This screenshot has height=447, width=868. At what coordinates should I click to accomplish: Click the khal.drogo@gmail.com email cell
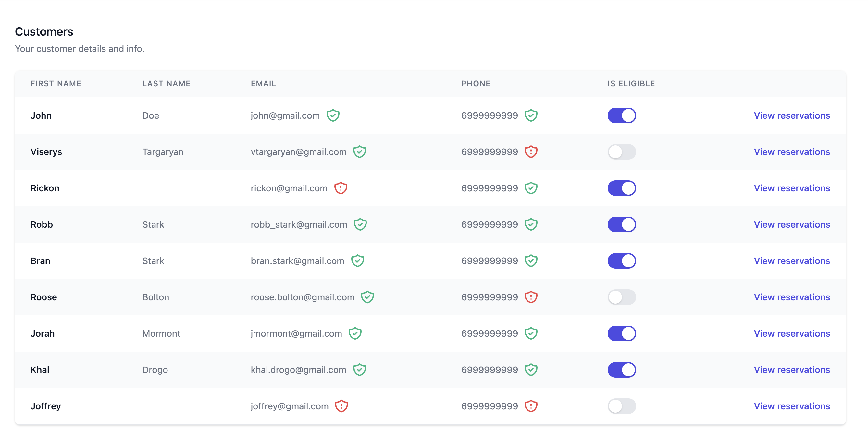pos(299,370)
